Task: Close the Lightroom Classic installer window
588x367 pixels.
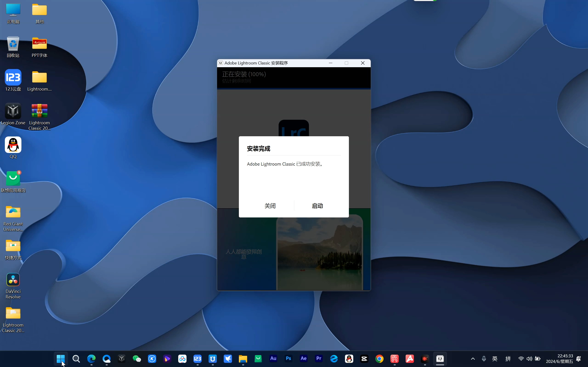Action: click(362, 63)
